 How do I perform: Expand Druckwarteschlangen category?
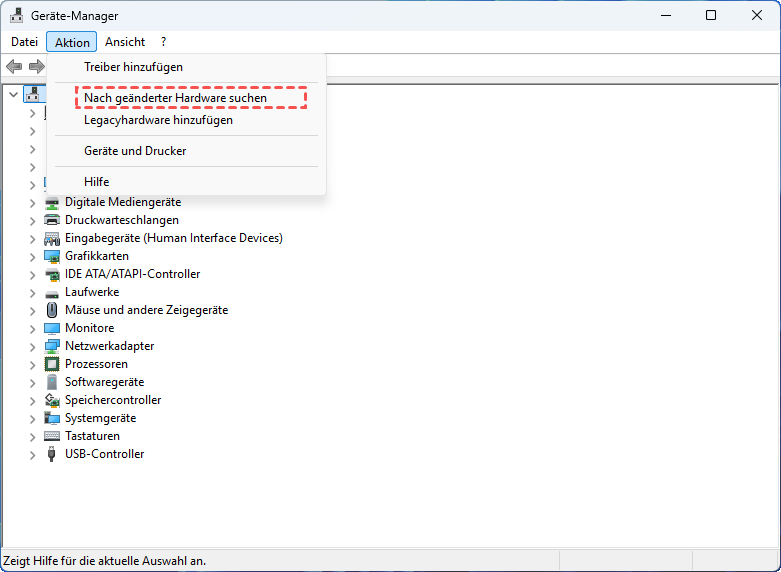point(32,221)
